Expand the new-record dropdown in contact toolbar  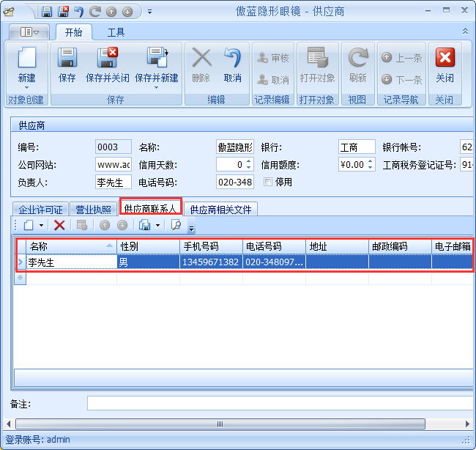coord(41,226)
